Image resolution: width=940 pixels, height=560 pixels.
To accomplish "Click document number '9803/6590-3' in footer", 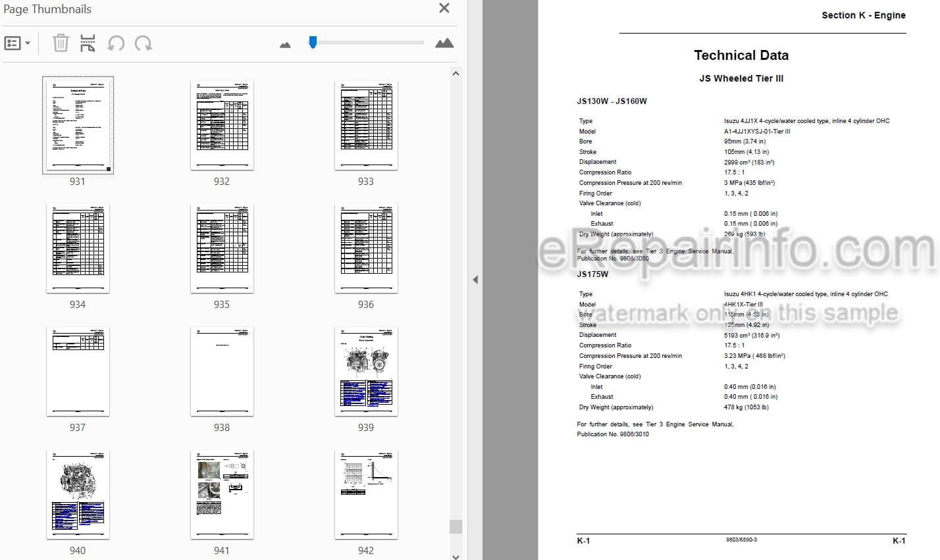I will (741, 540).
